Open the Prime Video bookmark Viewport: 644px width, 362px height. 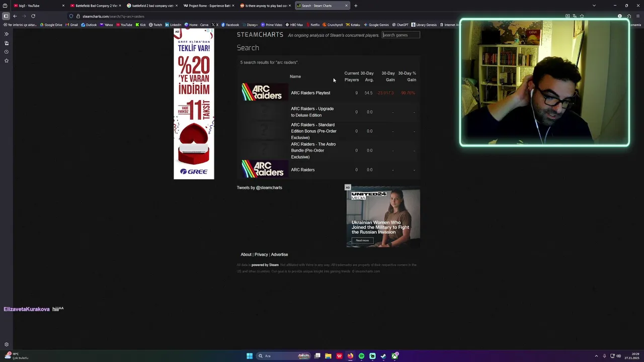(x=272, y=25)
